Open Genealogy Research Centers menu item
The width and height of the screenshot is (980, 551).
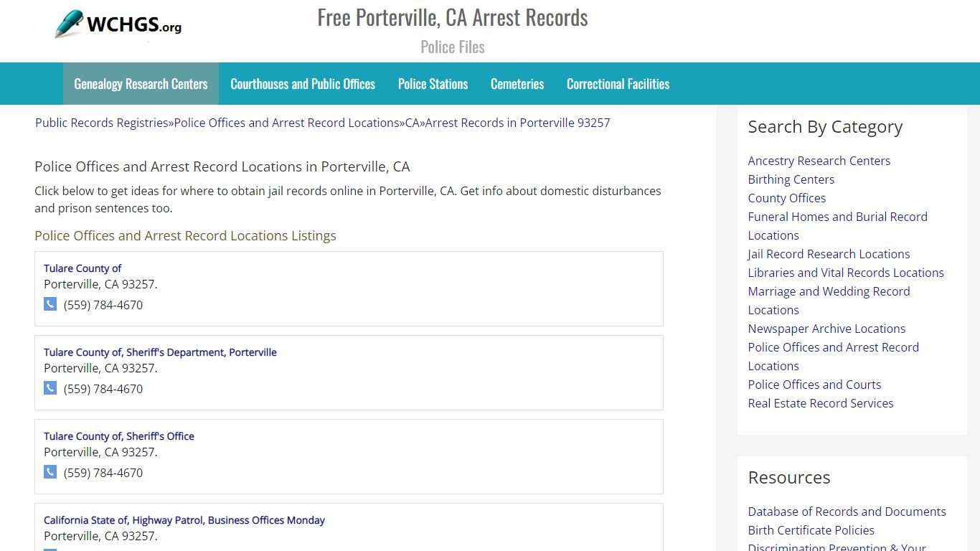click(141, 84)
